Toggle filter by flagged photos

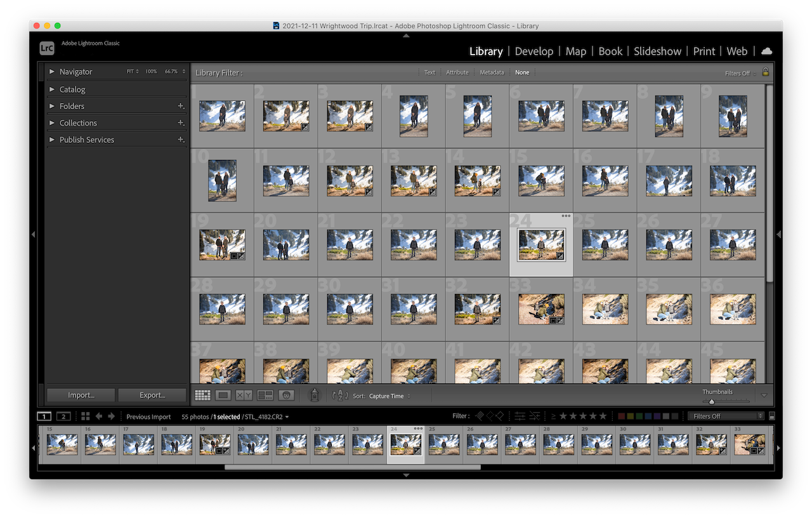pyautogui.click(x=480, y=416)
